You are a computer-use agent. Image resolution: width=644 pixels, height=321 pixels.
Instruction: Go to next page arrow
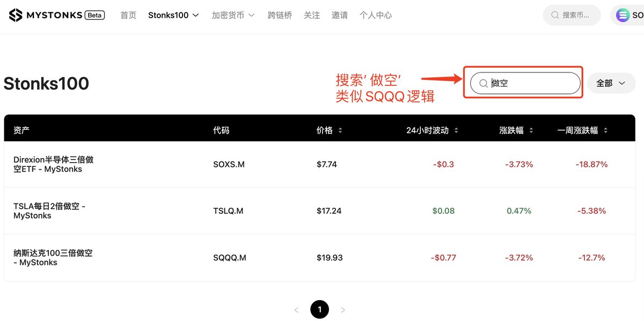343,310
